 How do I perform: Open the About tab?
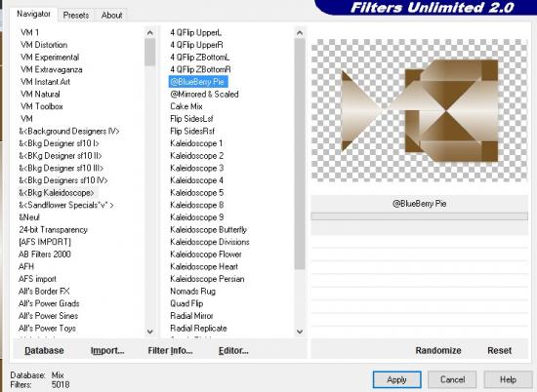111,16
